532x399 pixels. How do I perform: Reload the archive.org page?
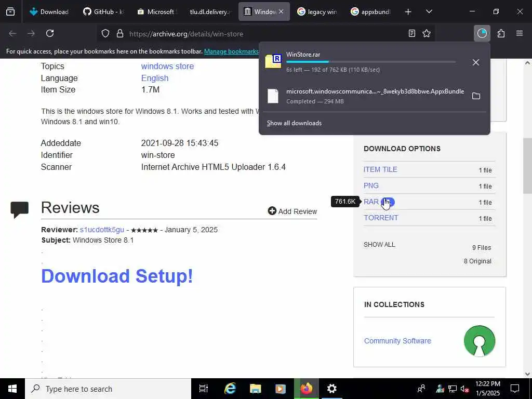(x=50, y=34)
